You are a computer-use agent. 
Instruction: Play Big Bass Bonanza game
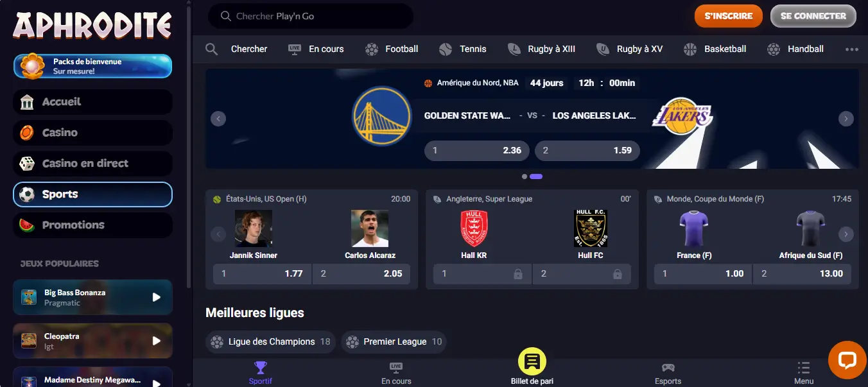[157, 297]
